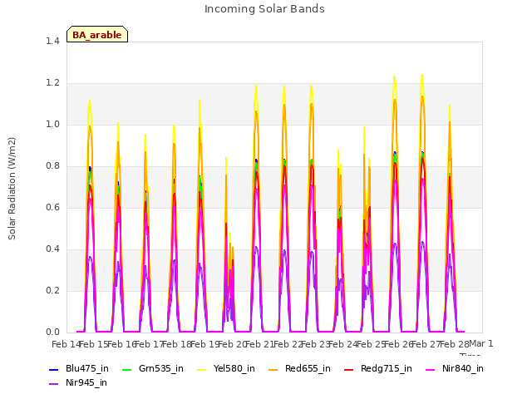Click the orange Red655_in legend swatch
Viewport: 532px width, 399px height.
(x=273, y=369)
